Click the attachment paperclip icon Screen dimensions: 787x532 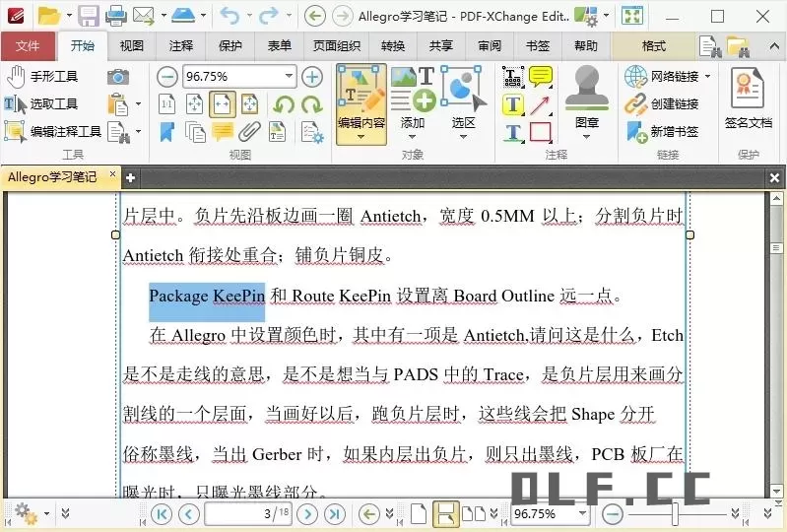click(249, 132)
